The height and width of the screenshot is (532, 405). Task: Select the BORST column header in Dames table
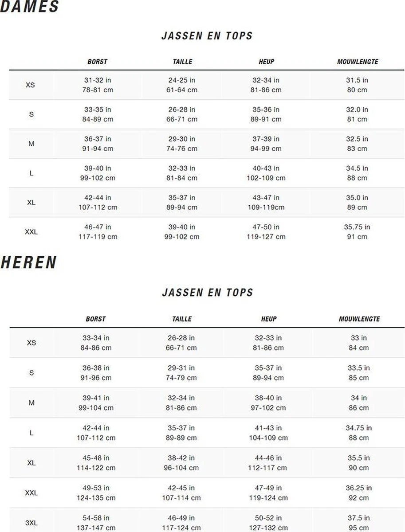click(x=97, y=62)
